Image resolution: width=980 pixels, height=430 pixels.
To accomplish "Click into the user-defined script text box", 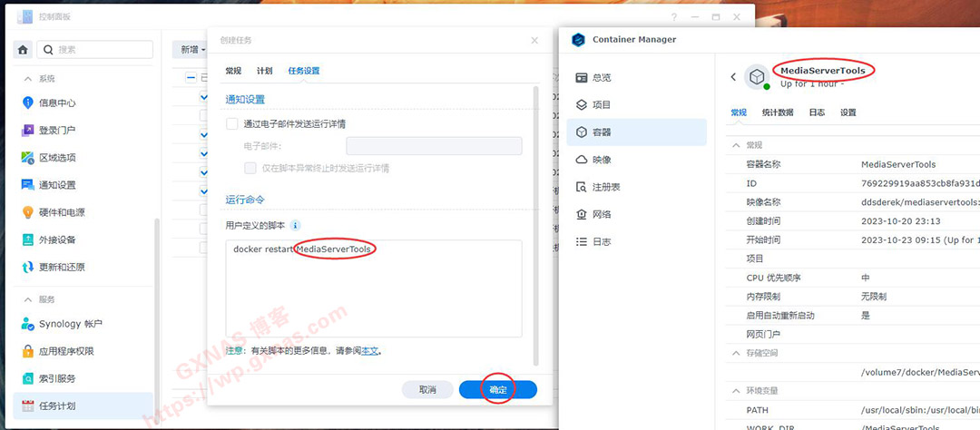I will tap(373, 290).
